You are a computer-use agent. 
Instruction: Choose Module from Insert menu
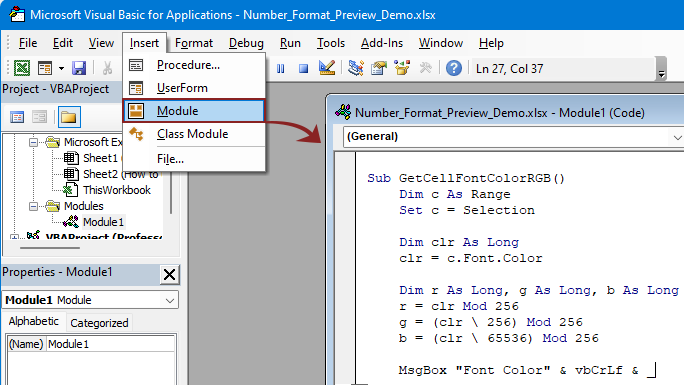point(194,111)
